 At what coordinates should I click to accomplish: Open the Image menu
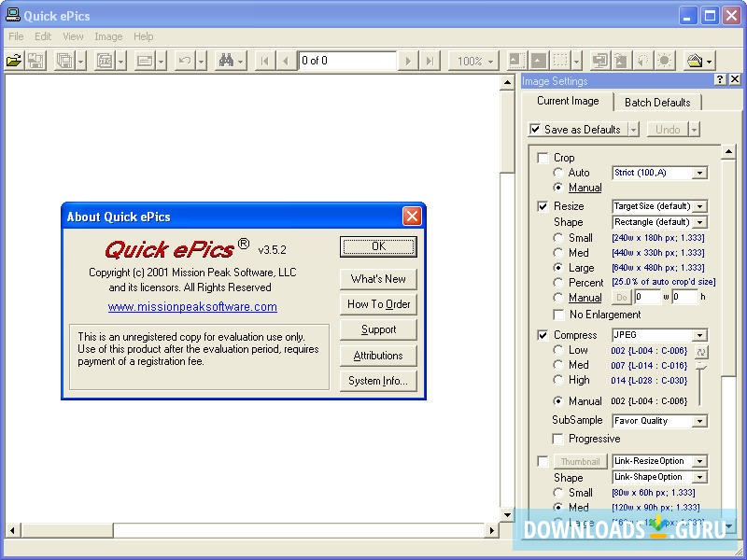[x=108, y=36]
